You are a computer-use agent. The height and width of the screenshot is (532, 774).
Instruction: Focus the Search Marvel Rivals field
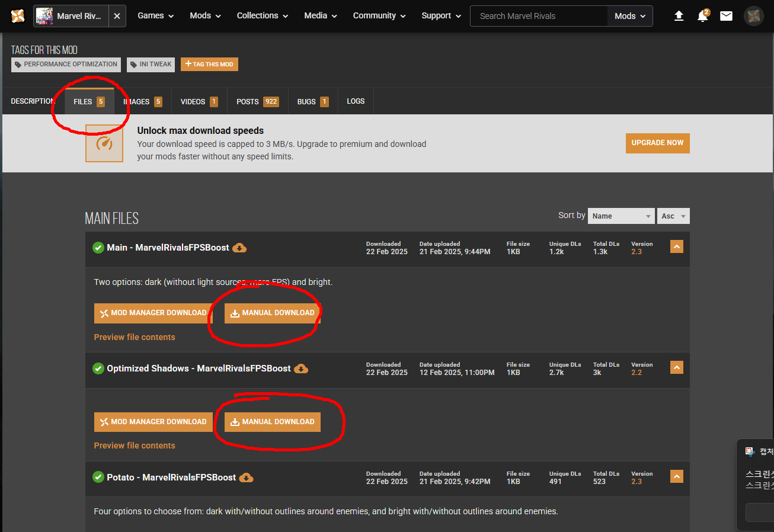(x=539, y=16)
